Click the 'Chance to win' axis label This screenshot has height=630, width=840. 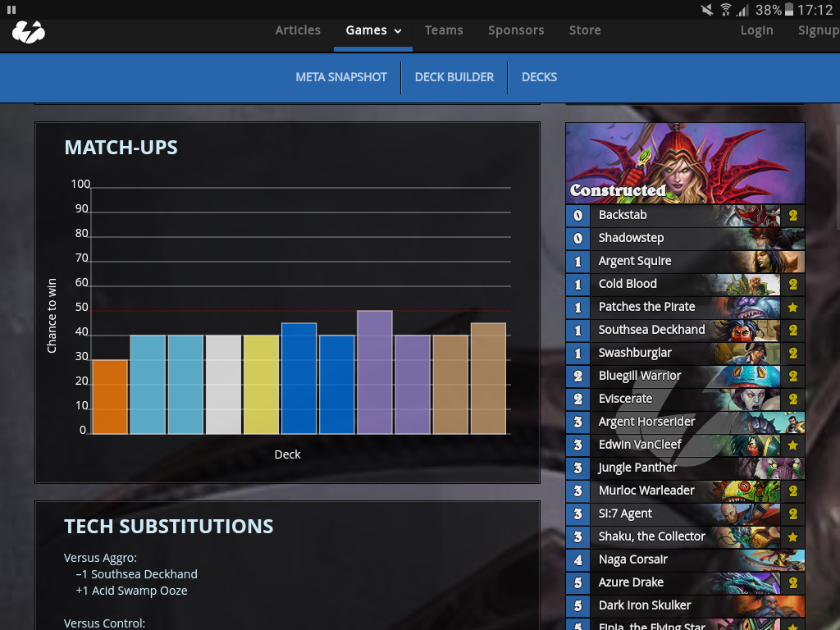tap(52, 316)
